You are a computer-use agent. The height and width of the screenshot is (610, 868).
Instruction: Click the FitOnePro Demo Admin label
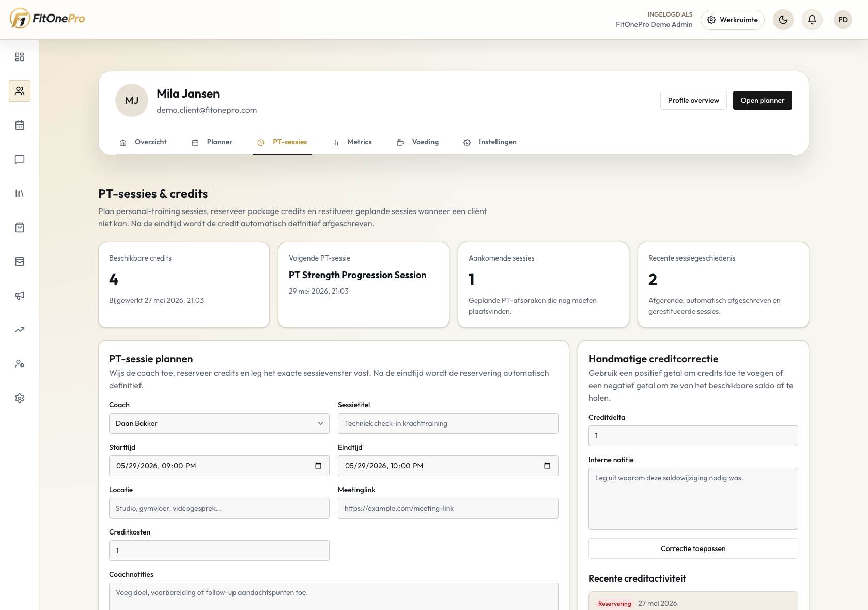tap(654, 24)
